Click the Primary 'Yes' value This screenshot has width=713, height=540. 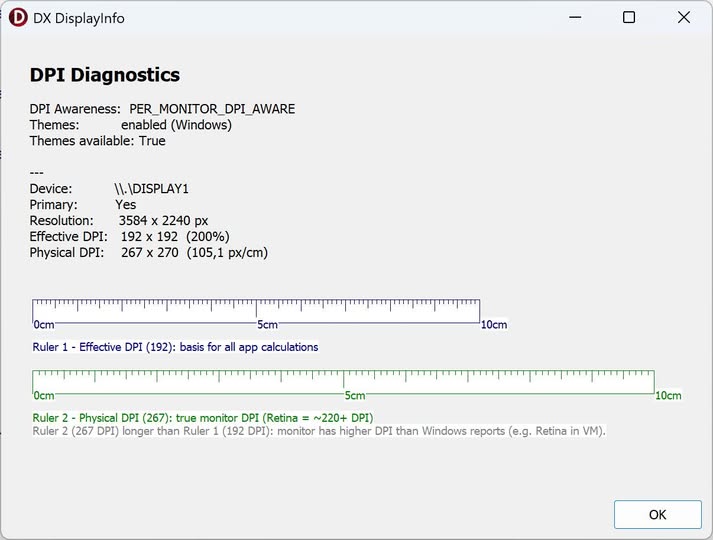(x=126, y=205)
